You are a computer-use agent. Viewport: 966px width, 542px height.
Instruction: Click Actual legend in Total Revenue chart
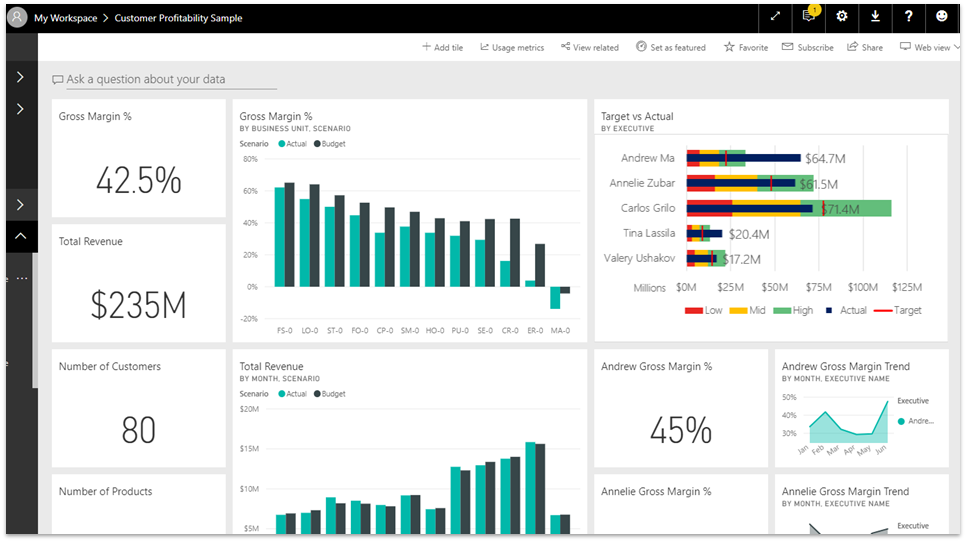point(292,394)
